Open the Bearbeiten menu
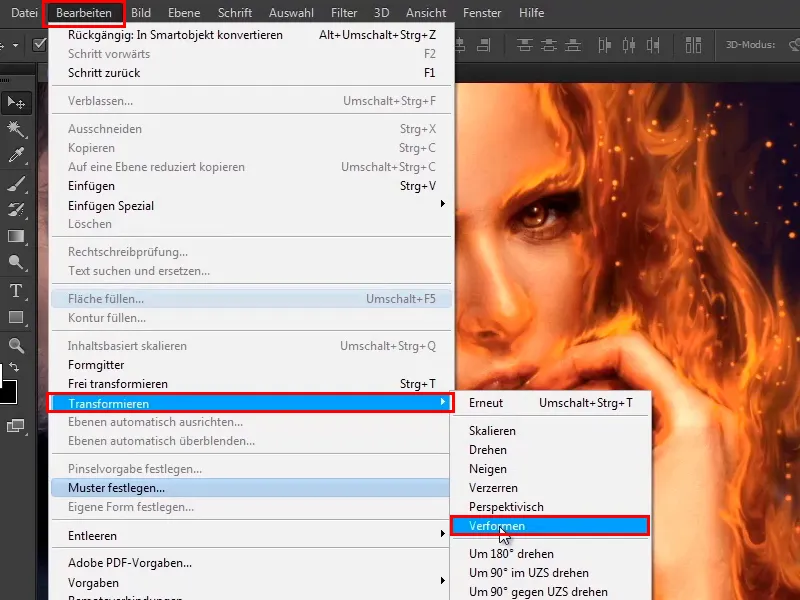 click(84, 13)
